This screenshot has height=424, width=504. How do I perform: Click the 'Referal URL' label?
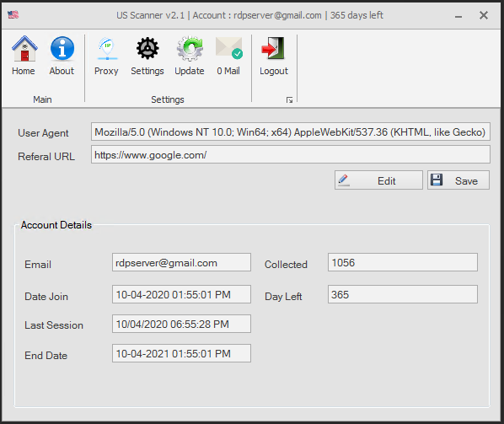click(x=46, y=156)
